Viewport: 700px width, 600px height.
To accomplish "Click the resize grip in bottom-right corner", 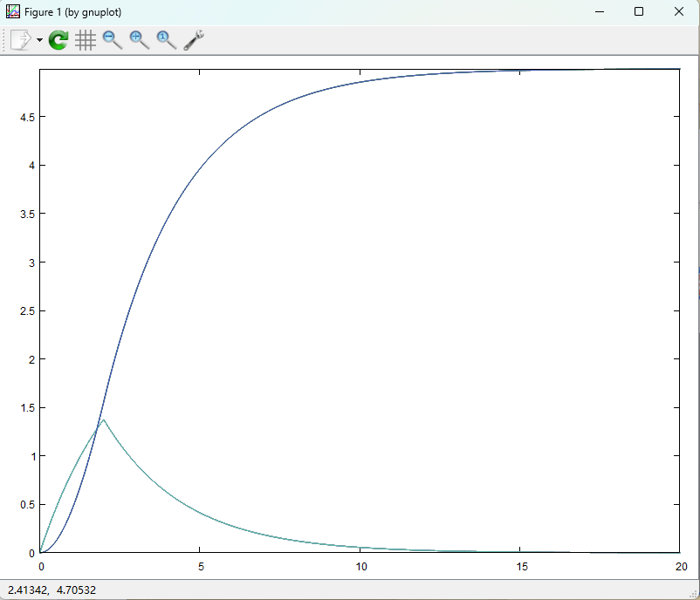I will [x=694, y=594].
